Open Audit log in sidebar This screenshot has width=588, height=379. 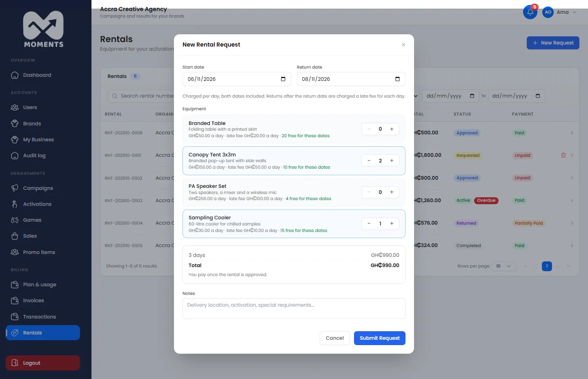coord(43,156)
